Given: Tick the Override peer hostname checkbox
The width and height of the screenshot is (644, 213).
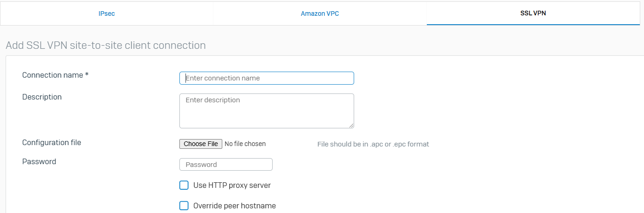Looking at the screenshot, I should [184, 206].
